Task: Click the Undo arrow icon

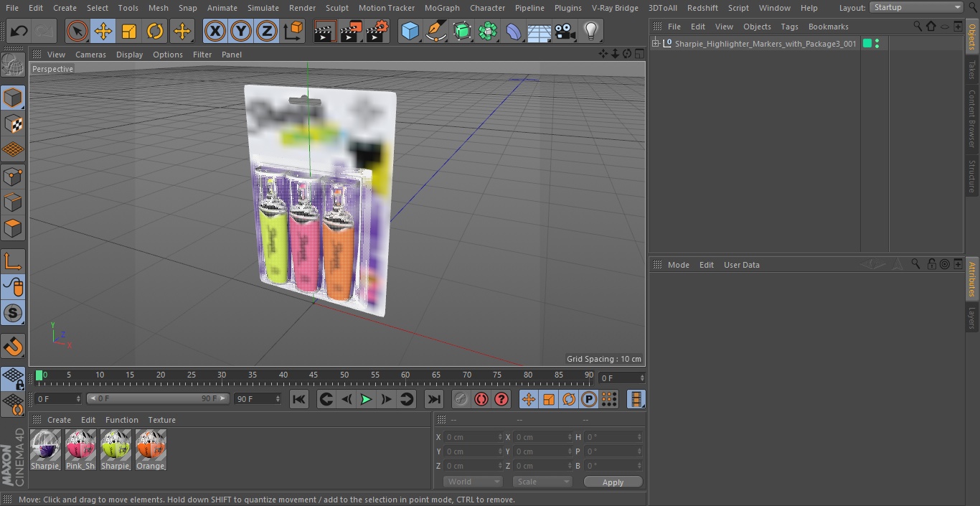Action: (19, 31)
